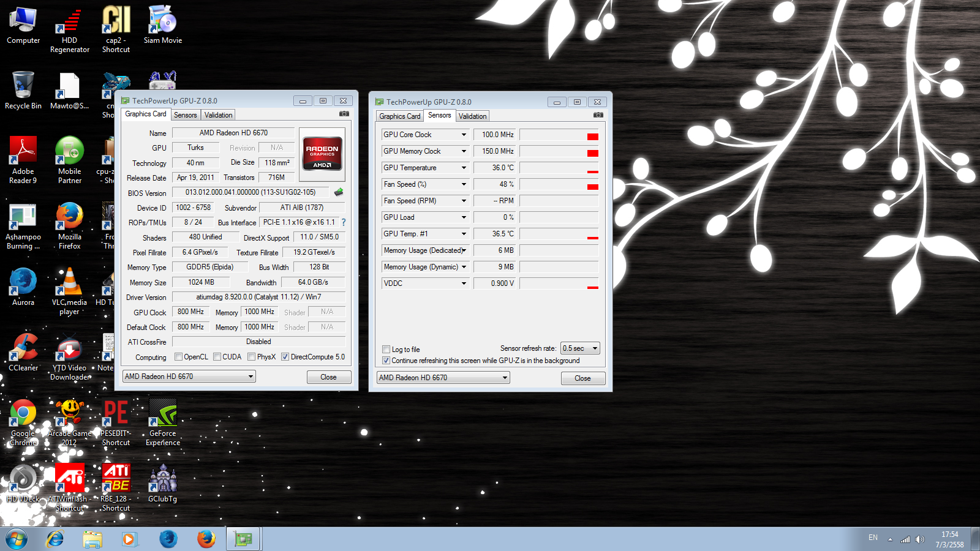Open Ashampoo Burning desktop icon

23,226
